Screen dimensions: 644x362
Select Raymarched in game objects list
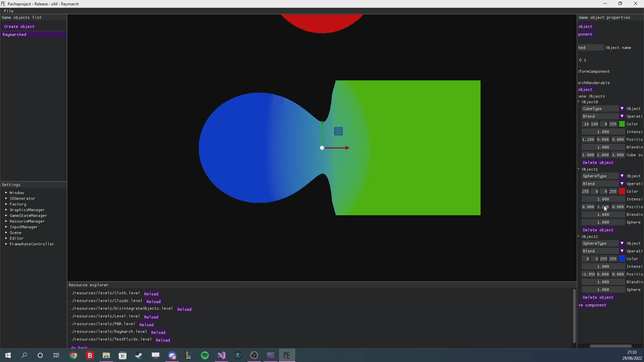pos(14,35)
